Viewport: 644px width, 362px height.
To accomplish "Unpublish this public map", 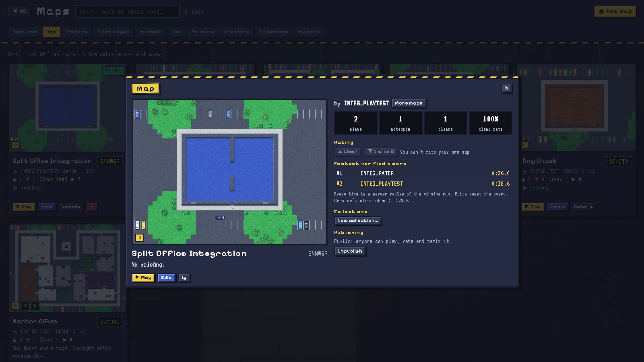I will pos(350,251).
